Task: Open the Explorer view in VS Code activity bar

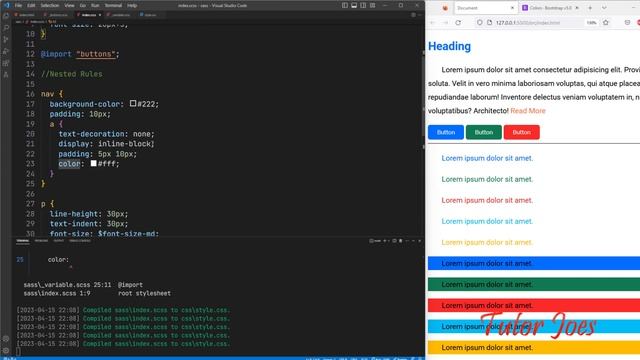Action: coord(6,16)
